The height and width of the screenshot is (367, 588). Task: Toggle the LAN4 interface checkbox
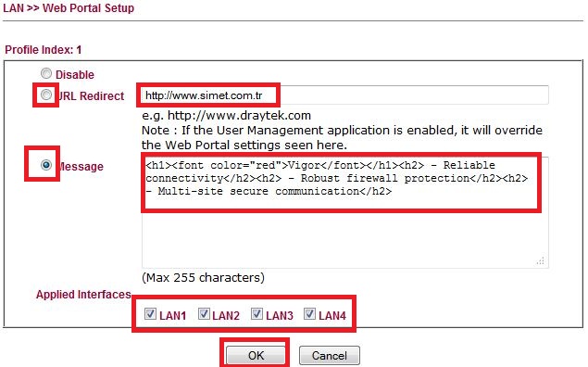tap(310, 314)
